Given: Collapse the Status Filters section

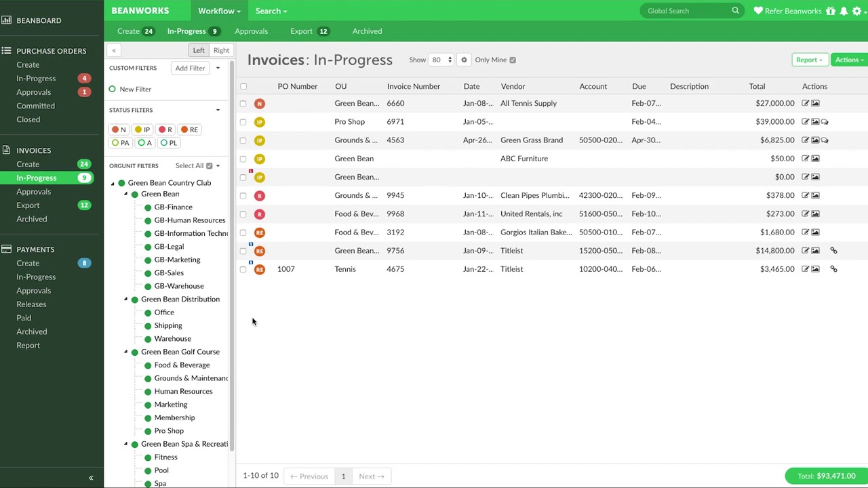Looking at the screenshot, I should (218, 110).
